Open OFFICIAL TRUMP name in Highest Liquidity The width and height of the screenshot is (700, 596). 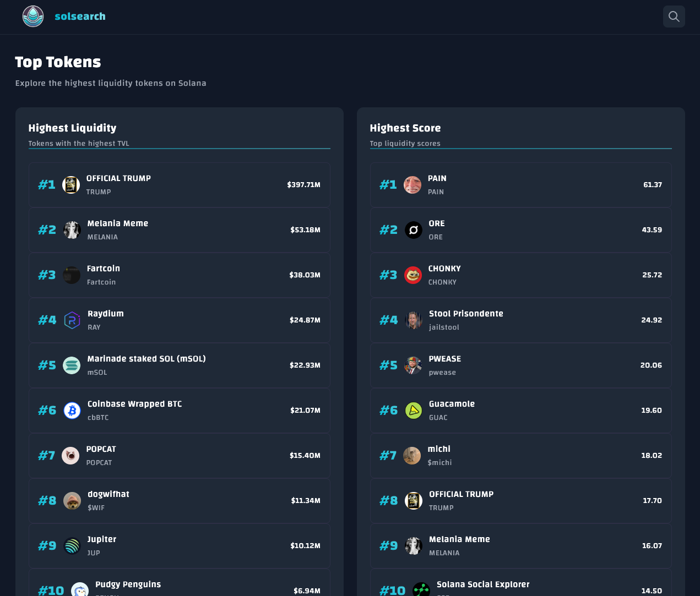click(118, 178)
